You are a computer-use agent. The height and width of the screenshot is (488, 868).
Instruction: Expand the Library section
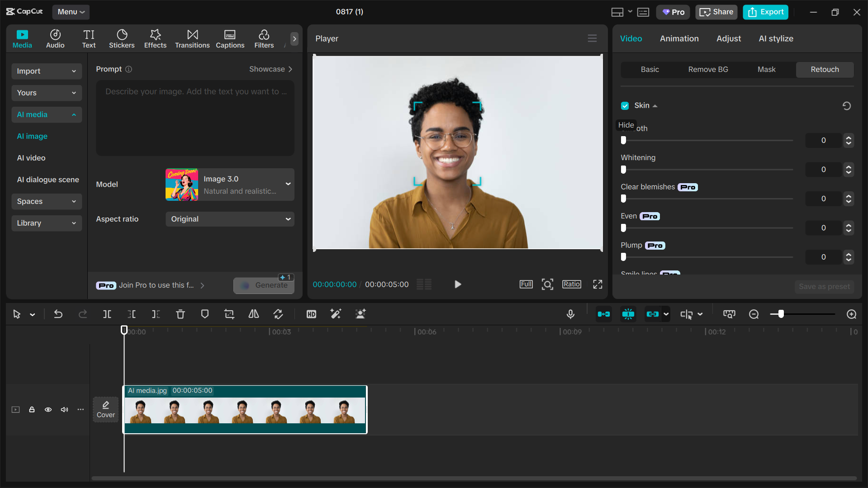tap(47, 223)
